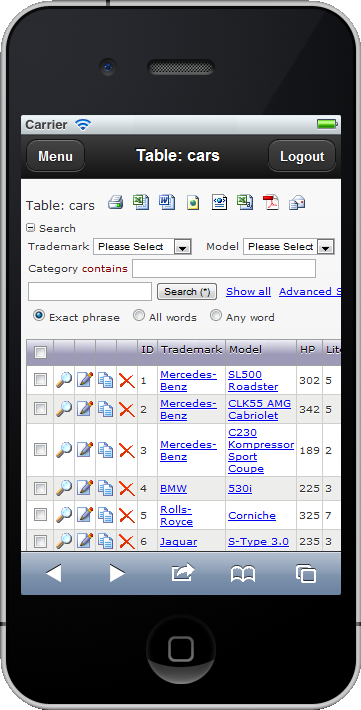This screenshot has height=710, width=361.
Task: Open the 530i model link
Action: point(240,489)
